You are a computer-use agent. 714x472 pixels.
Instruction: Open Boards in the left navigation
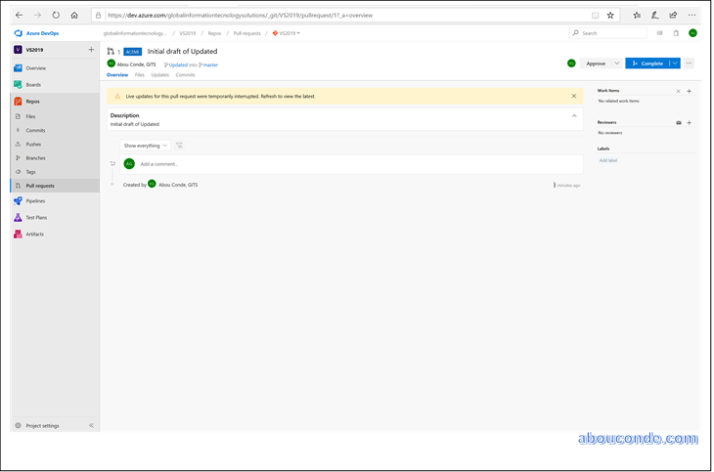coord(33,84)
